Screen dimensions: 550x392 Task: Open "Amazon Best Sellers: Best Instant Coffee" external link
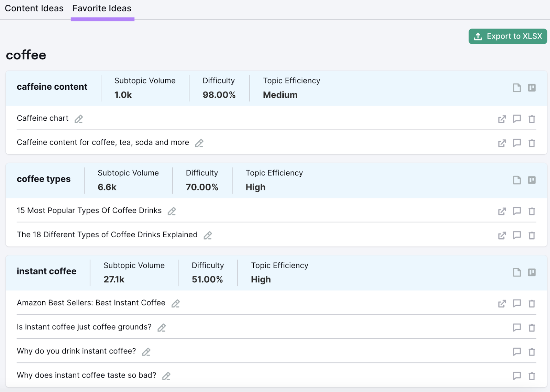coord(502,304)
